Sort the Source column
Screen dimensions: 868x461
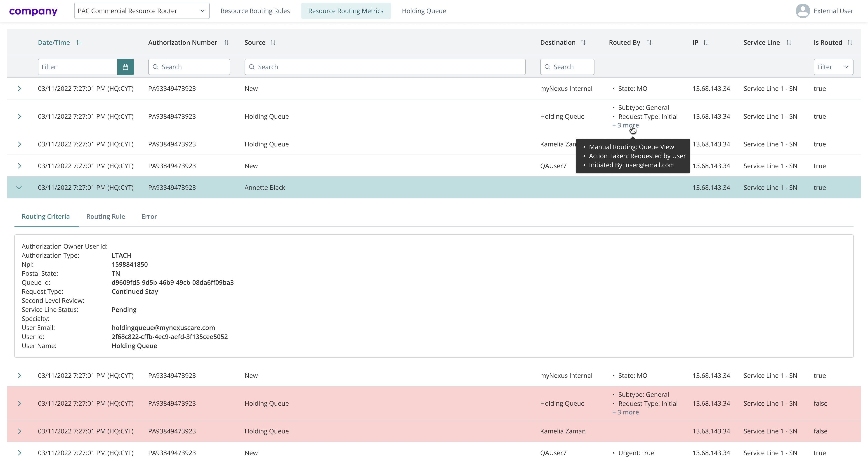(273, 42)
